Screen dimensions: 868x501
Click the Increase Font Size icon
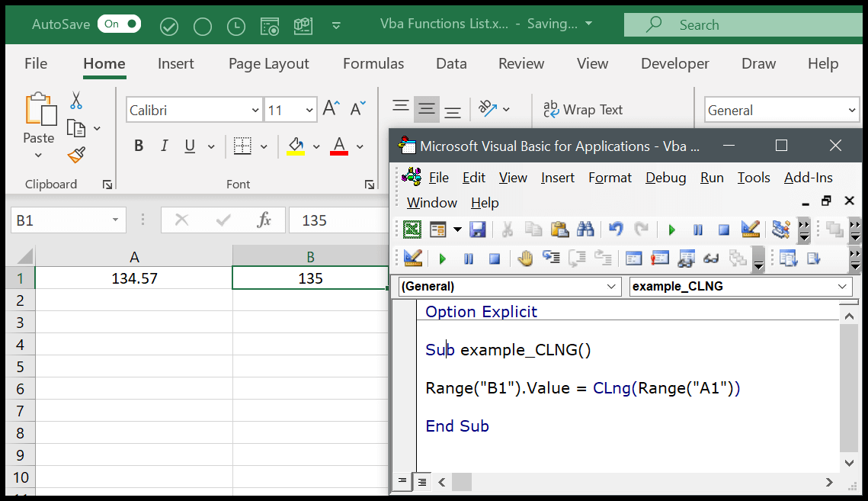coord(331,109)
